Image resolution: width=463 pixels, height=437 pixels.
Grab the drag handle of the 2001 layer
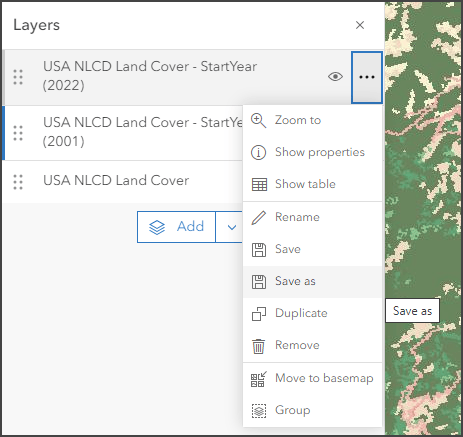tap(18, 133)
